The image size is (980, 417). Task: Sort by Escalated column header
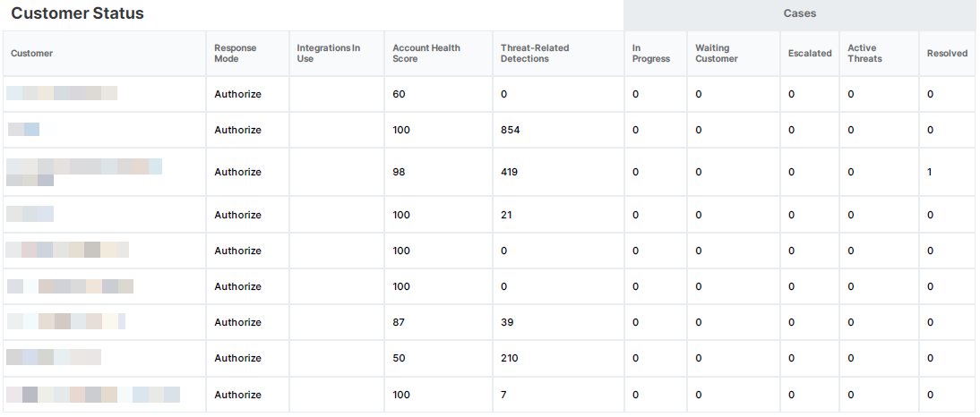[810, 54]
